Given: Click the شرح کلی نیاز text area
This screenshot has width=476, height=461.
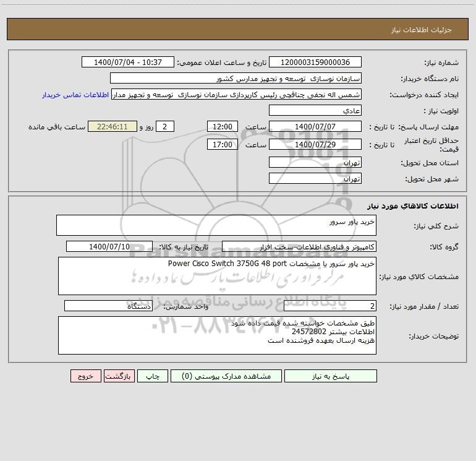Looking at the screenshot, I should coord(216,225).
